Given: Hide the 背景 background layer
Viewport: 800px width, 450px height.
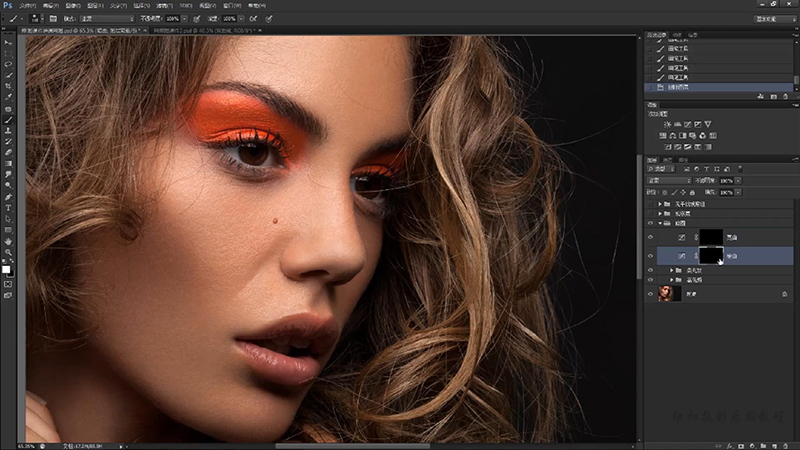Looking at the screenshot, I should tap(651, 294).
